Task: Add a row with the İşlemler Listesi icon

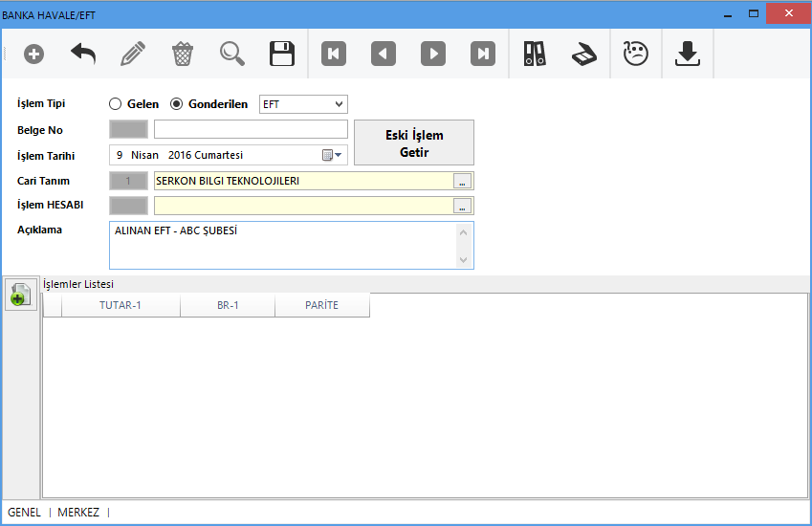Action: 20,295
